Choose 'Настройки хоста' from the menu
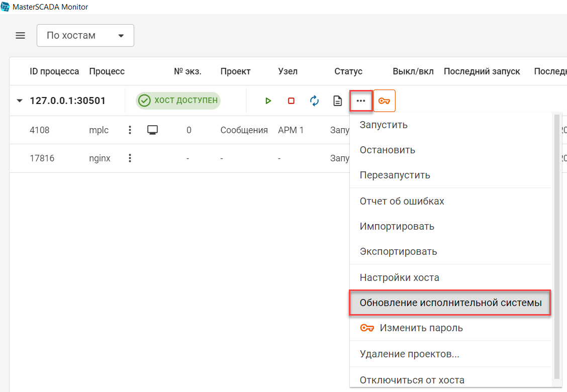The height and width of the screenshot is (392, 567). [400, 277]
